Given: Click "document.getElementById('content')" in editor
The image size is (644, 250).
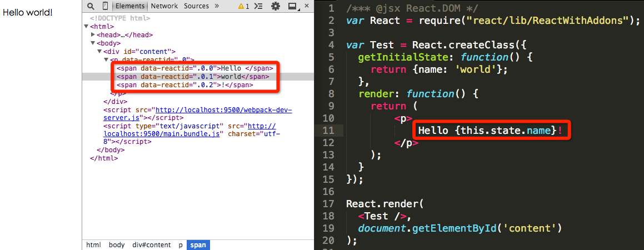Looking at the screenshot, I should pyautogui.click(x=460, y=228).
